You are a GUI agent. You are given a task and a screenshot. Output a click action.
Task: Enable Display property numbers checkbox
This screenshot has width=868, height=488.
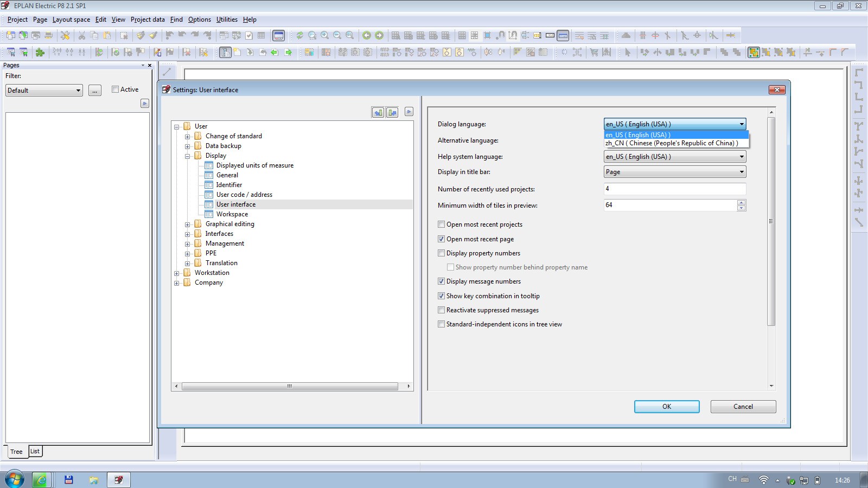[441, 253]
